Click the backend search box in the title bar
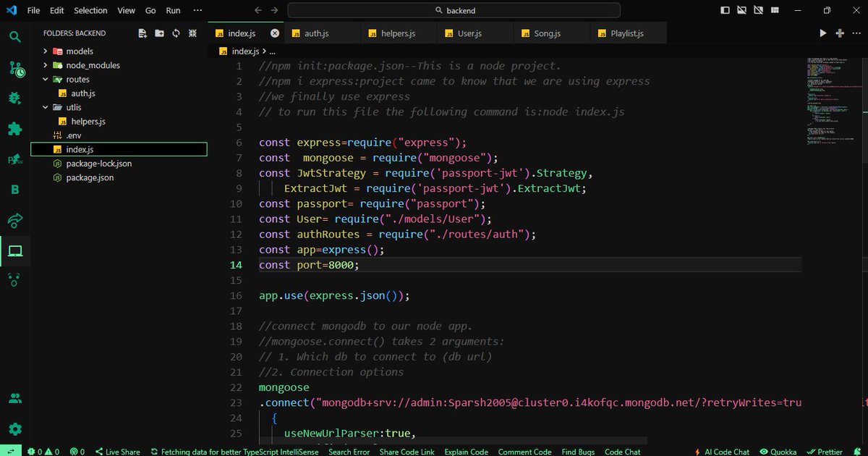 pyautogui.click(x=454, y=10)
